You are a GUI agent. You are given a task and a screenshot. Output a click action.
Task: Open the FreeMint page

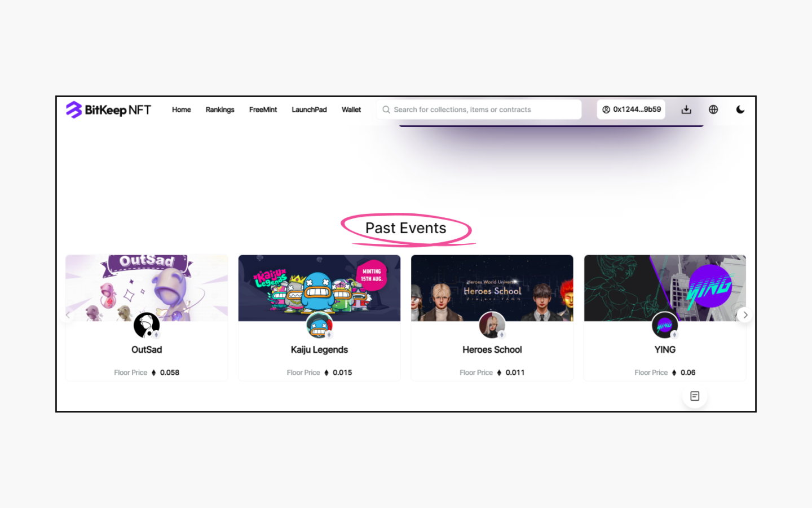[x=263, y=110]
